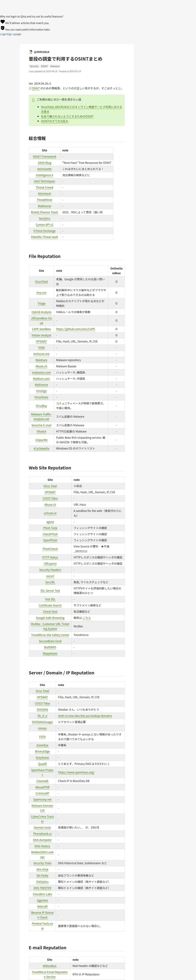Open Intezer Analyze link
The height and width of the screenshot is (980, 196).
pyautogui.click(x=41, y=335)
